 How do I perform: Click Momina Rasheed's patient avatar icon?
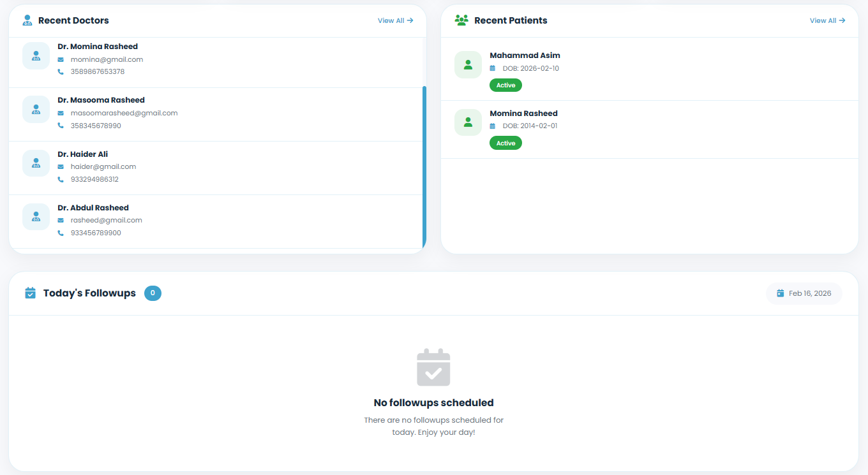[468, 122]
